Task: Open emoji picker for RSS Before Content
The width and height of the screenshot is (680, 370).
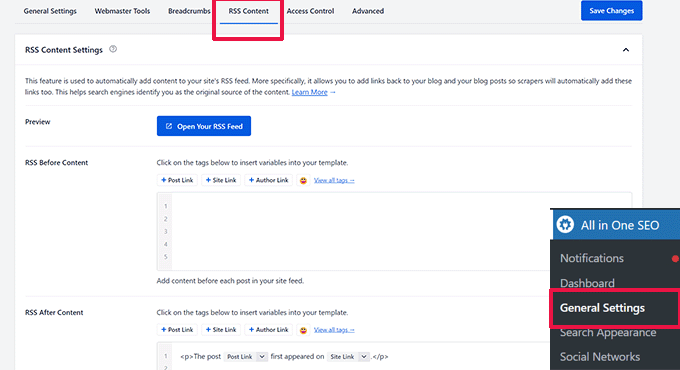Action: 303,180
